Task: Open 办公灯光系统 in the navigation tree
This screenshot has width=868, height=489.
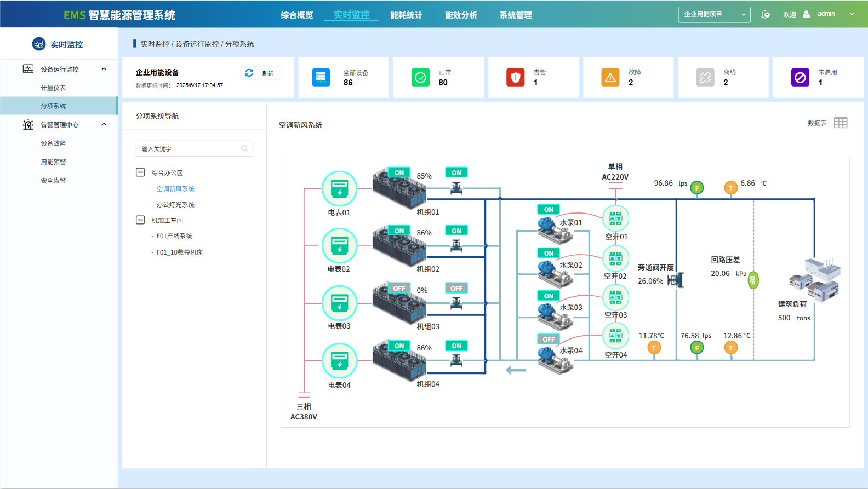Action: [x=175, y=205]
